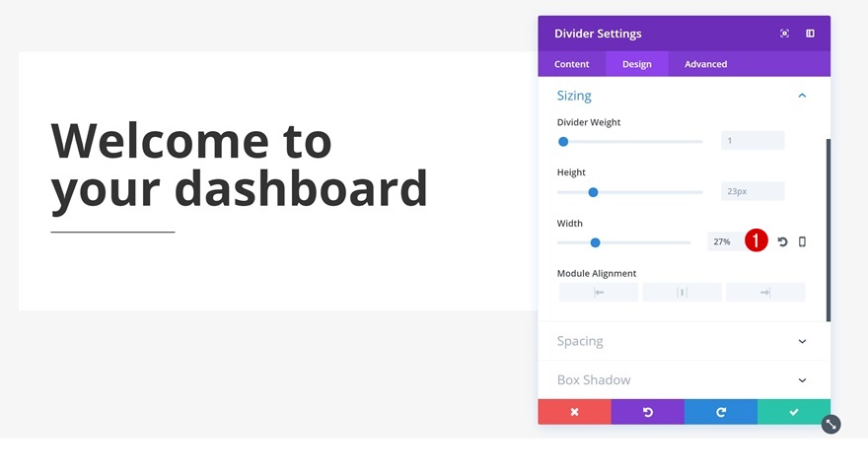Switch to the Content tab
The image size is (868, 471).
click(x=571, y=64)
